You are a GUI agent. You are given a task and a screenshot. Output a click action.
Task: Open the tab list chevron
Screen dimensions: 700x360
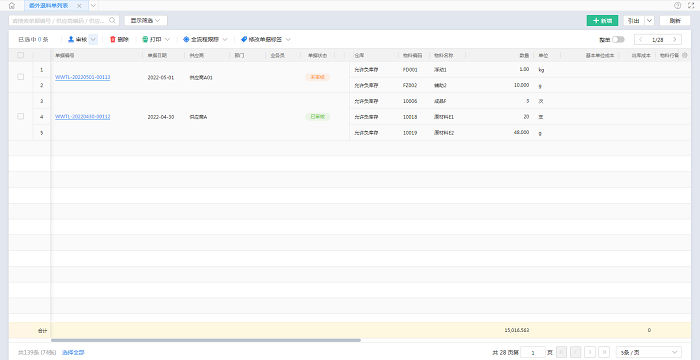(93, 6)
